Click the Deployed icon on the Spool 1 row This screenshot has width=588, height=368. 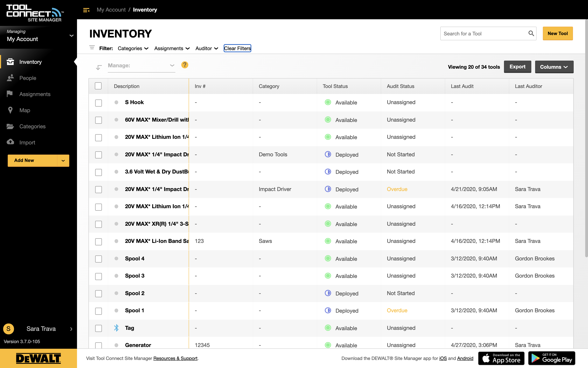[328, 310]
